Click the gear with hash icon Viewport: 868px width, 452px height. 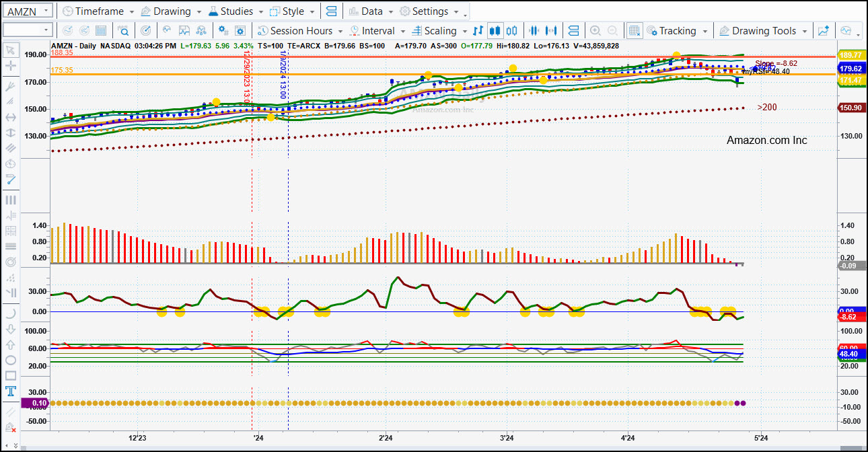pyautogui.click(x=223, y=30)
